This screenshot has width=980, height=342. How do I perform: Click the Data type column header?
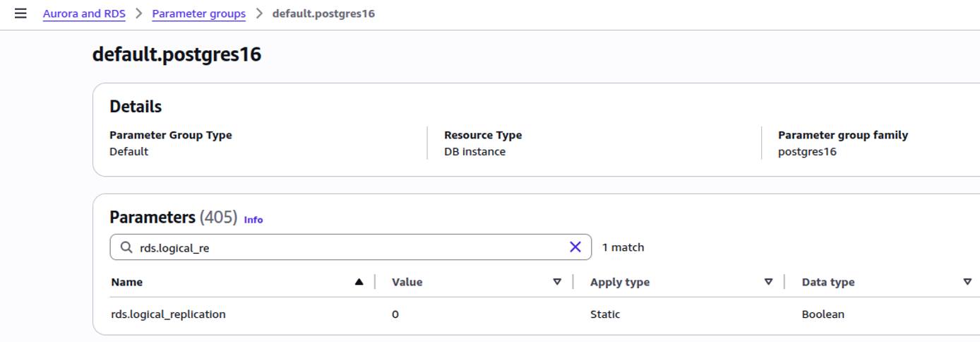828,282
